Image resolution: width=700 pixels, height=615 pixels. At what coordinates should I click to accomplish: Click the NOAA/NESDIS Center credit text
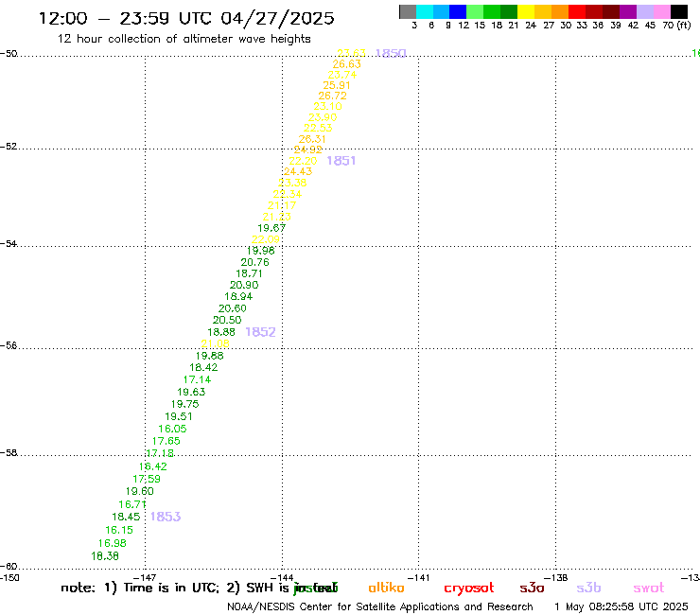click(x=380, y=607)
